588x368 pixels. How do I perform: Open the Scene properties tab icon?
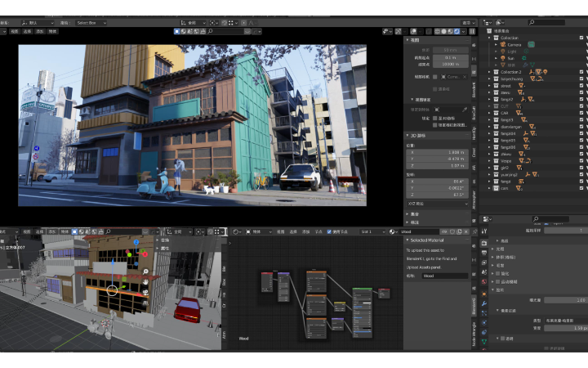(x=484, y=272)
